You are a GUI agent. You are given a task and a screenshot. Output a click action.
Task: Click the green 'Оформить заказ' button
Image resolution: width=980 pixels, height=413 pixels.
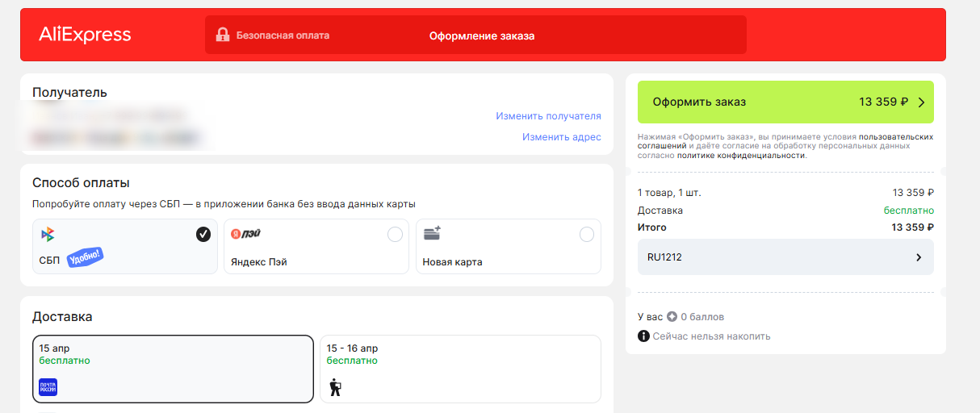(x=785, y=102)
